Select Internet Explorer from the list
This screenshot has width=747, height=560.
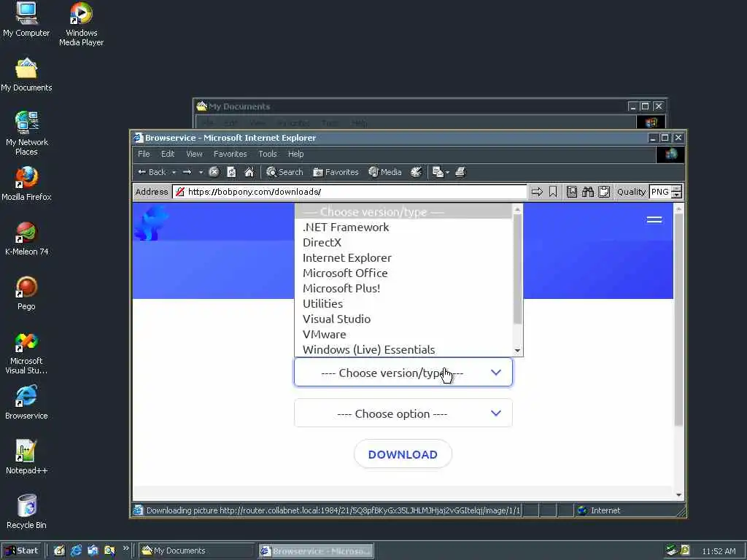click(403, 257)
